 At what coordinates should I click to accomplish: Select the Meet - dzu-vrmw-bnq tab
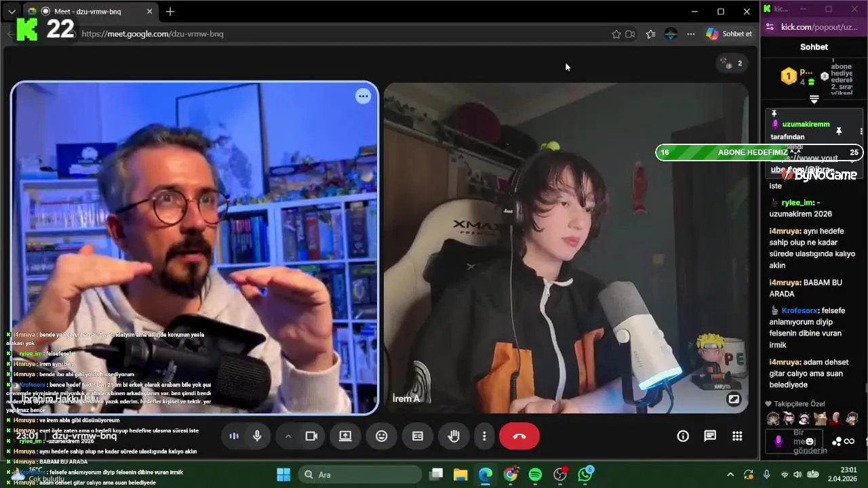[x=92, y=12]
